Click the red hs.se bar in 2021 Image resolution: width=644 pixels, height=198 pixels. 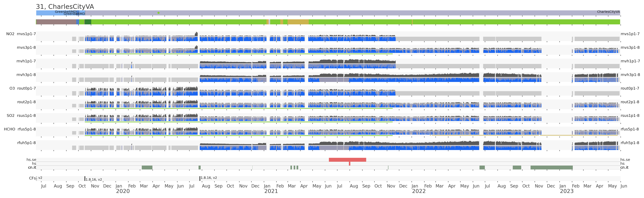347,160
